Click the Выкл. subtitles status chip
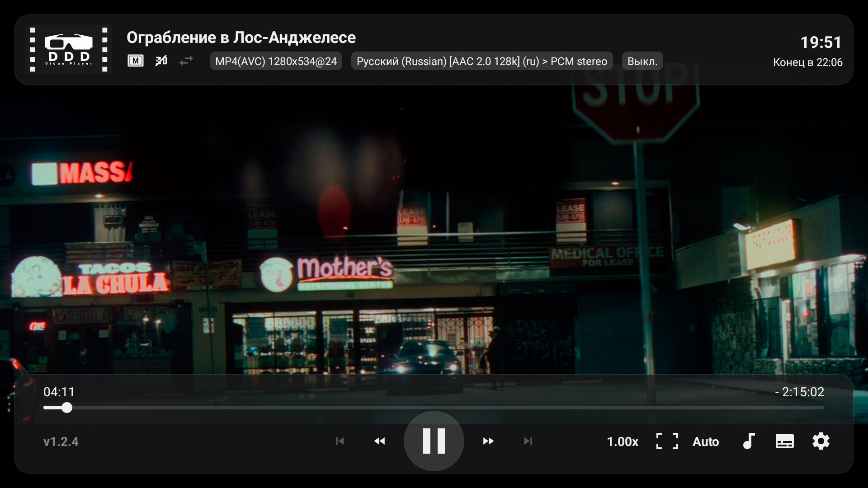Screen dimensions: 868x488 (642, 61)
